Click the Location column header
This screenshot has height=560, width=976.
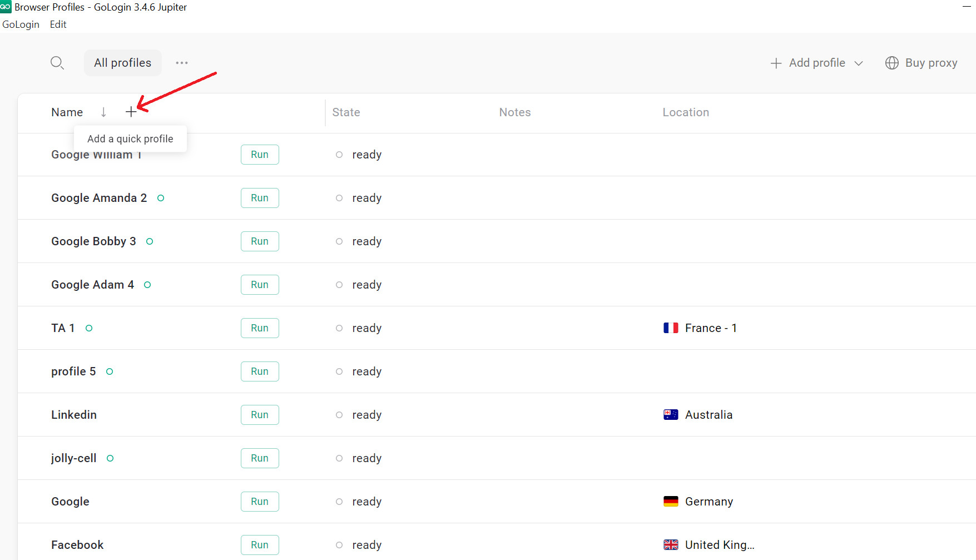pos(686,112)
